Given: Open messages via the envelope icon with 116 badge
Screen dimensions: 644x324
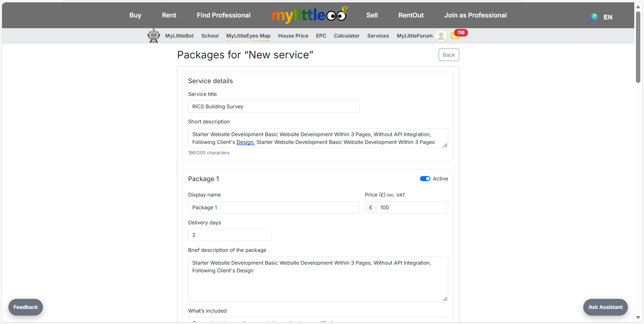Looking at the screenshot, I should point(455,36).
